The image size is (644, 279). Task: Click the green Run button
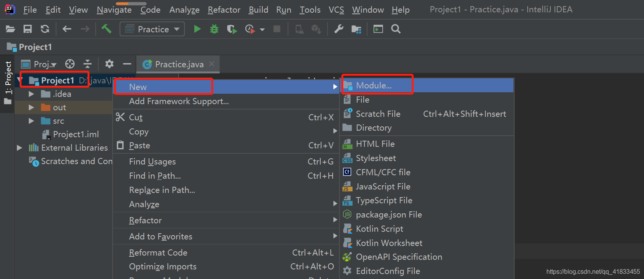(197, 29)
